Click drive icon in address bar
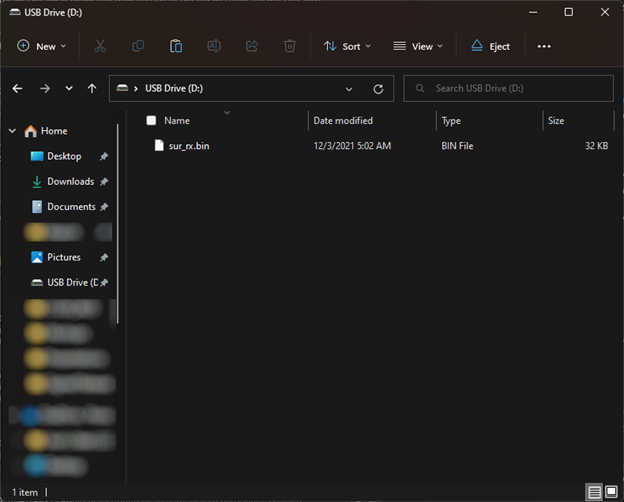The width and height of the screenshot is (624, 502). pyautogui.click(x=122, y=88)
